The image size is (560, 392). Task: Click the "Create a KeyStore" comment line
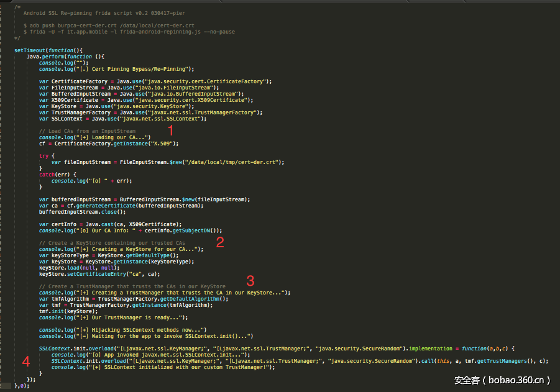point(112,243)
